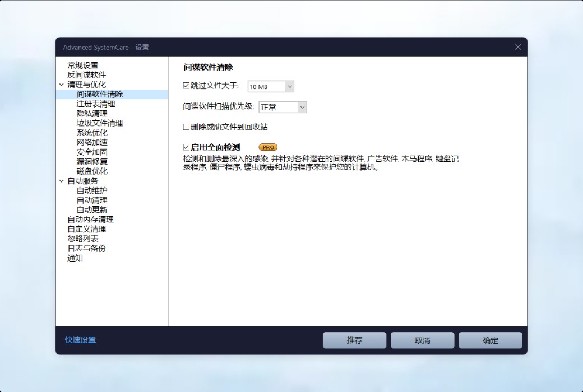Confirm settings with the 确定 button
Viewport: 583px width, 392px height.
pyautogui.click(x=491, y=340)
